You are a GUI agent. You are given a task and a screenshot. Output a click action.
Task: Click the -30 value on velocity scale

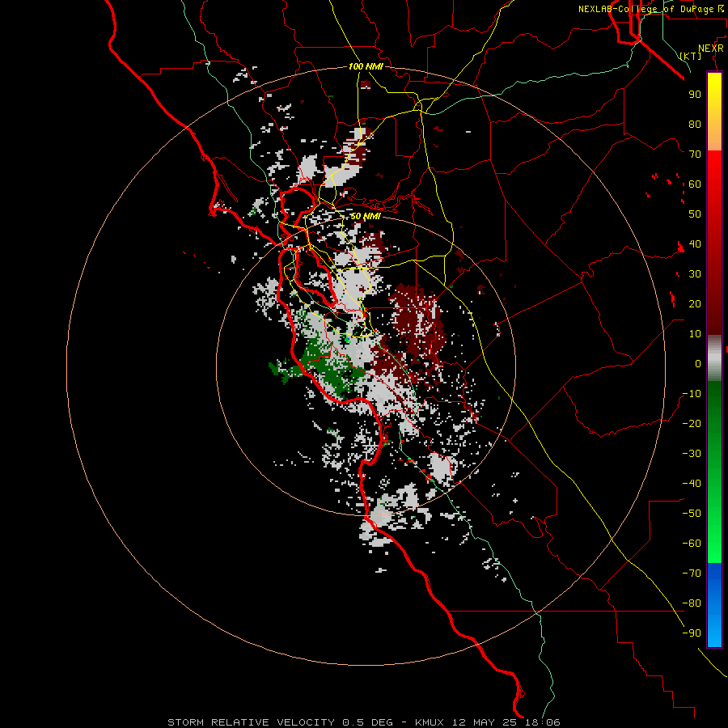[692, 454]
